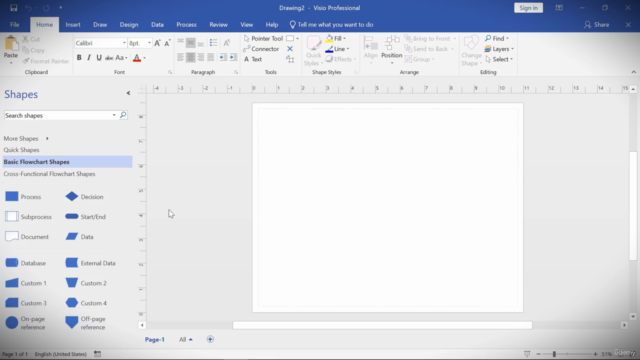The height and width of the screenshot is (360, 640).
Task: Open the Page-1 page tab
Action: (x=155, y=340)
